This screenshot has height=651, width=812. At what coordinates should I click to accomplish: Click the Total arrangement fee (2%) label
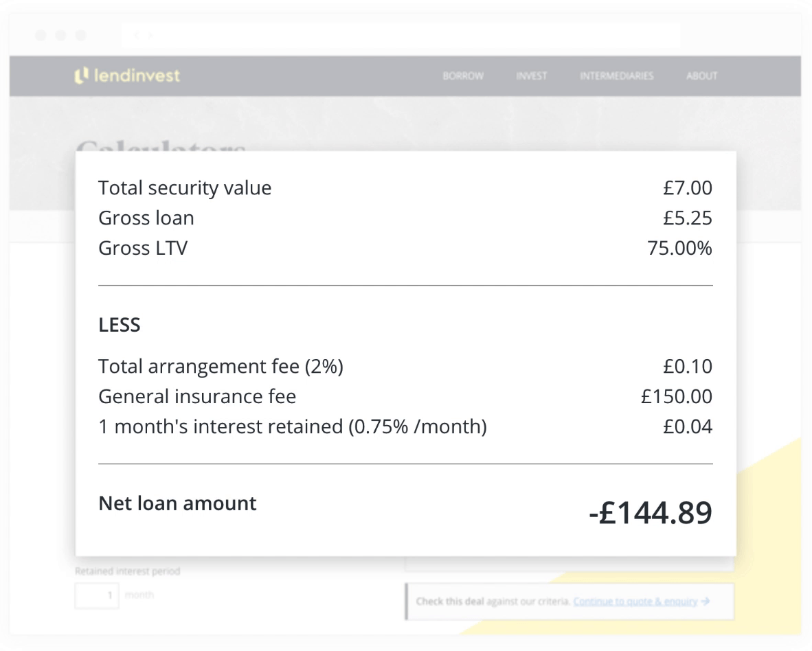point(221,367)
